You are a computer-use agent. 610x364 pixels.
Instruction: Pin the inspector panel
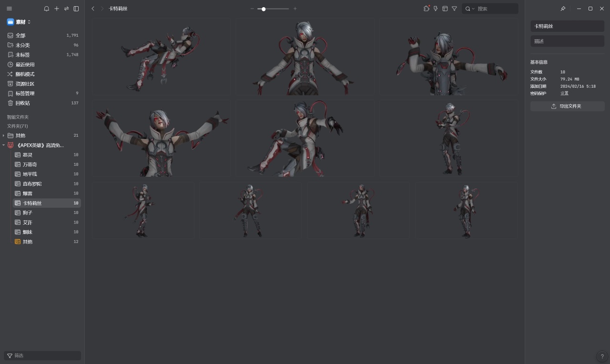(x=563, y=9)
